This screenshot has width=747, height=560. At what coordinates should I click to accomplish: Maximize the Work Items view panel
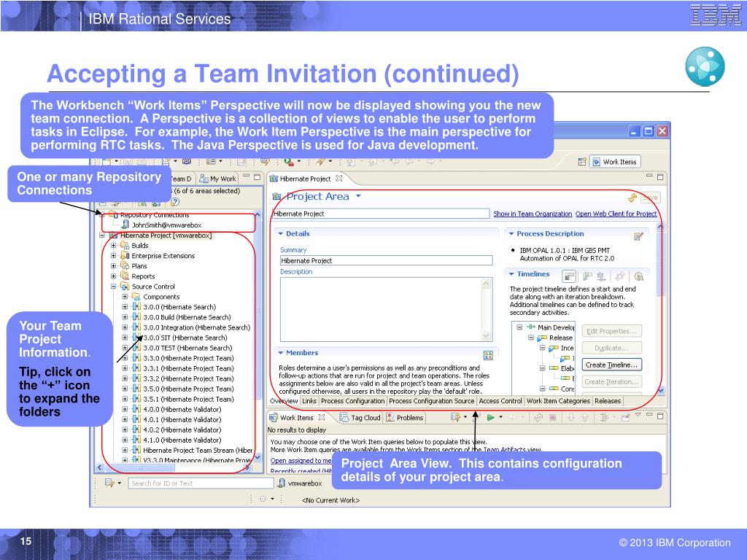point(660,416)
